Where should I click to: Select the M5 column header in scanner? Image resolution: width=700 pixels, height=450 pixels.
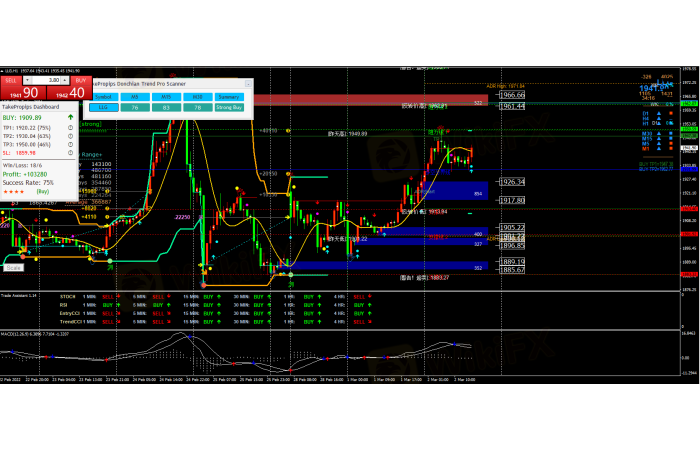pos(134,97)
